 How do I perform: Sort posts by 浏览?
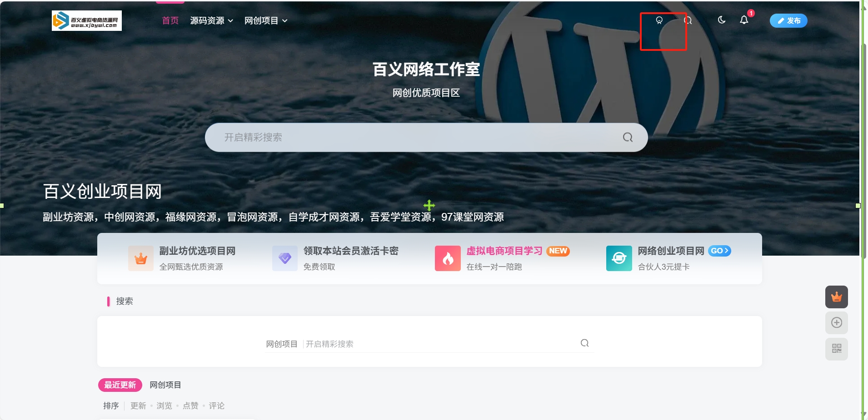coord(165,406)
